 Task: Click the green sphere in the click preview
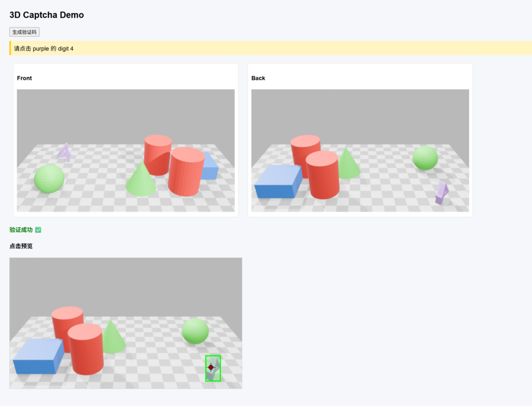[x=195, y=331]
